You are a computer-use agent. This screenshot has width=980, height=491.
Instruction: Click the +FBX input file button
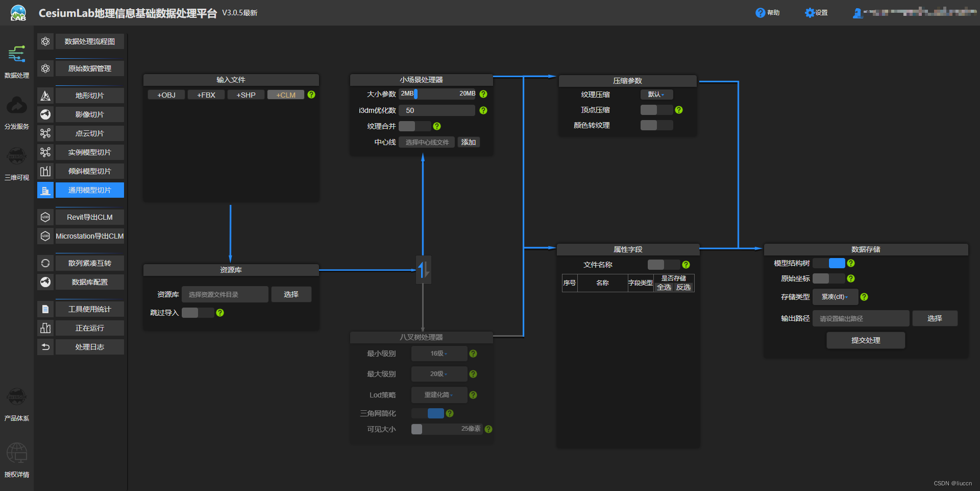point(206,95)
